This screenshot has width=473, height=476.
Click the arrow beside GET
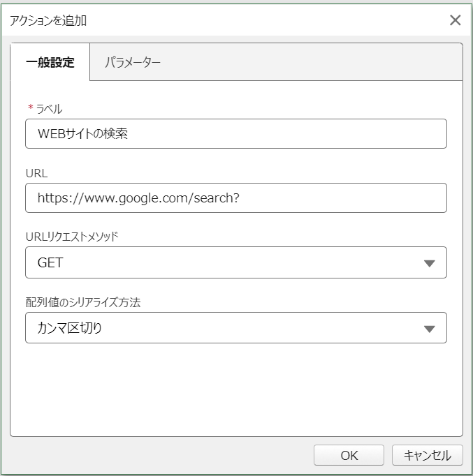click(429, 263)
